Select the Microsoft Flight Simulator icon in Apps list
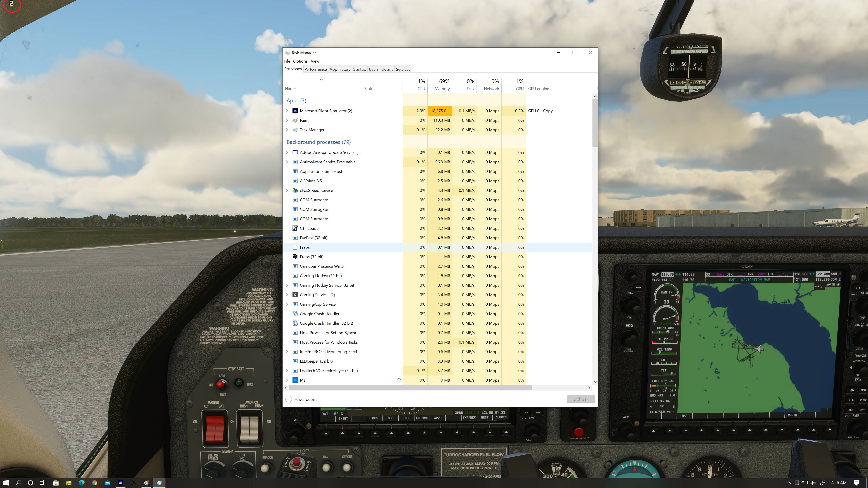 click(295, 110)
